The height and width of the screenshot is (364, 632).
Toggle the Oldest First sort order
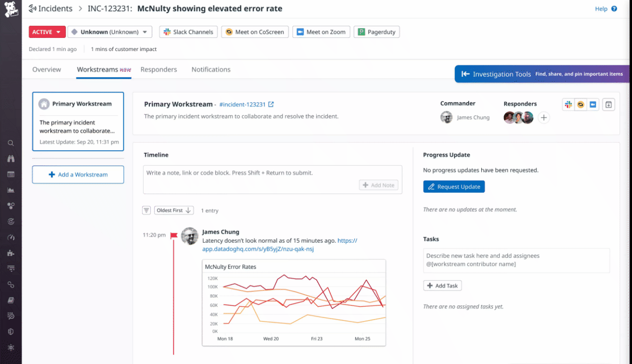(x=174, y=210)
